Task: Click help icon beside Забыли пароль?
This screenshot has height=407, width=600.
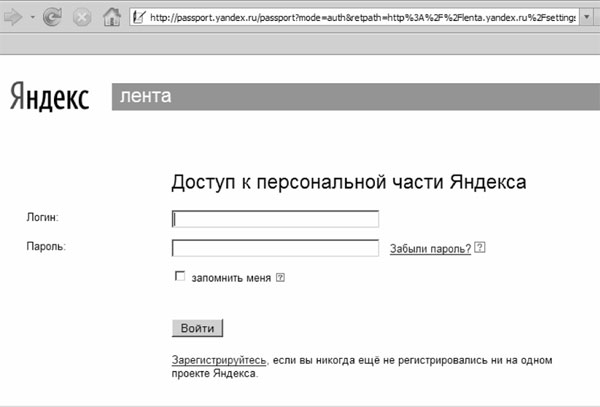Action: 481,248
